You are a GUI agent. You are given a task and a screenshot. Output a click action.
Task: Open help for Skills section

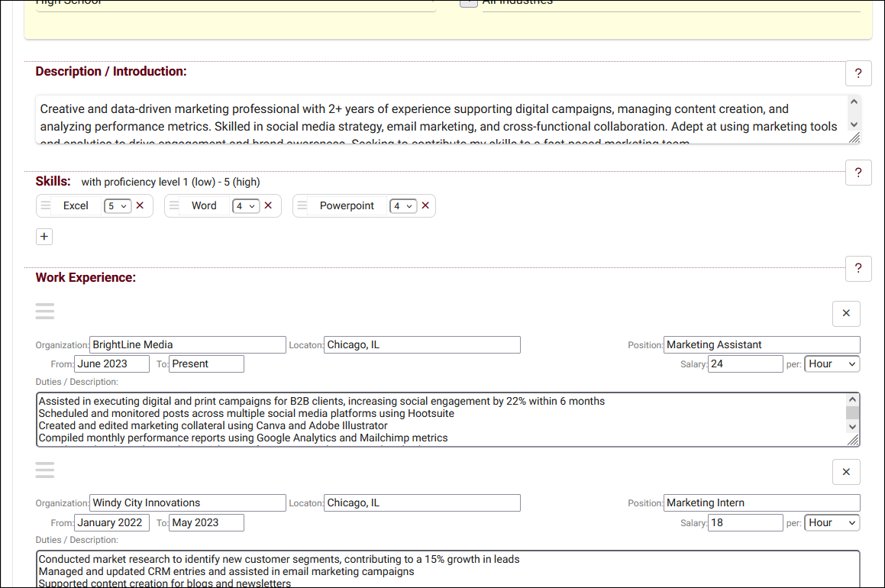(858, 173)
